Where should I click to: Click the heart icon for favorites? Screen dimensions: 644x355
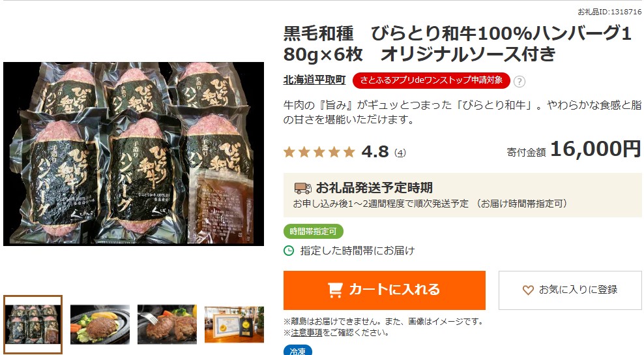point(528,290)
